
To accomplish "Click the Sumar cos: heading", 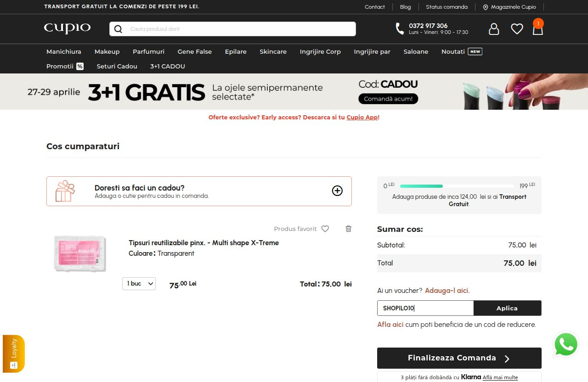I will pos(400,229).
